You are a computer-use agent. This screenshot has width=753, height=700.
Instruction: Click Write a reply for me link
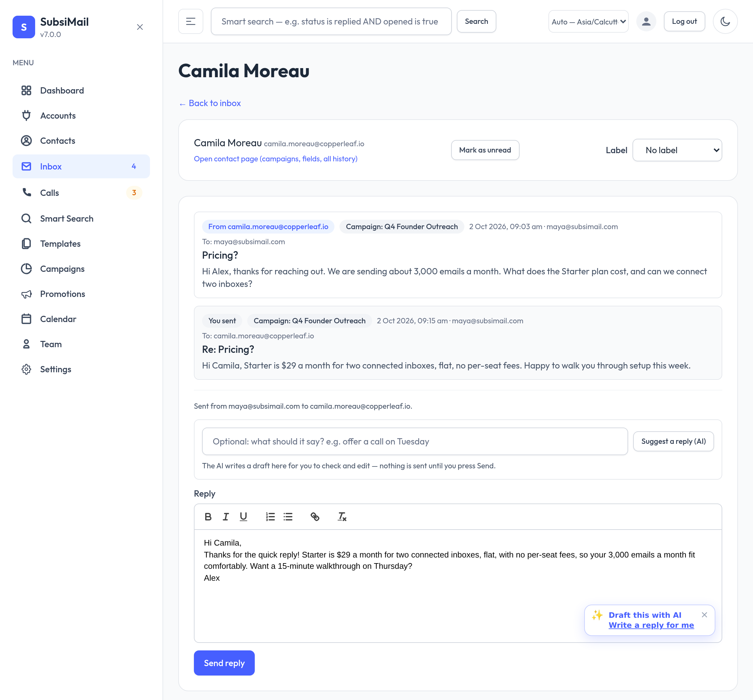[651, 625]
